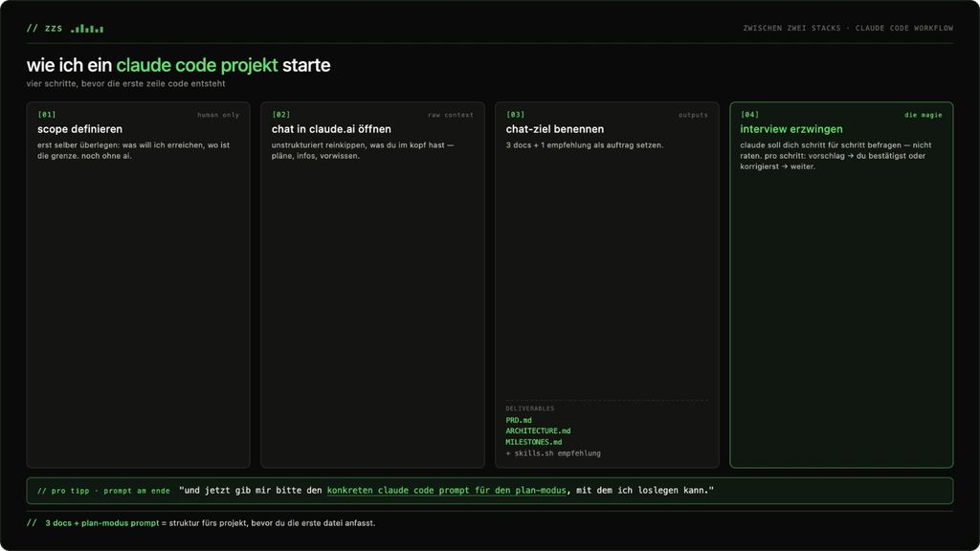
Task: Select the MILESTONES.md file name
Action: (534, 442)
